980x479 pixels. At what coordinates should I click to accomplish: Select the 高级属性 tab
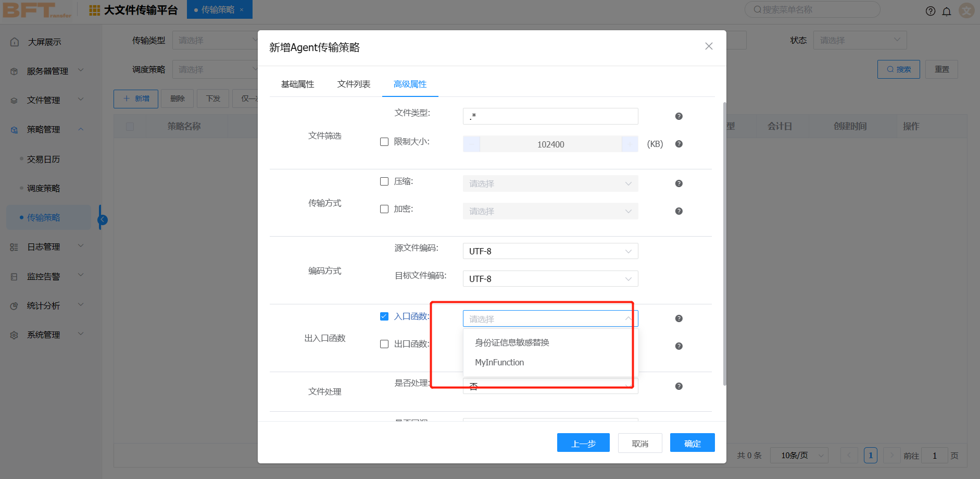point(410,84)
